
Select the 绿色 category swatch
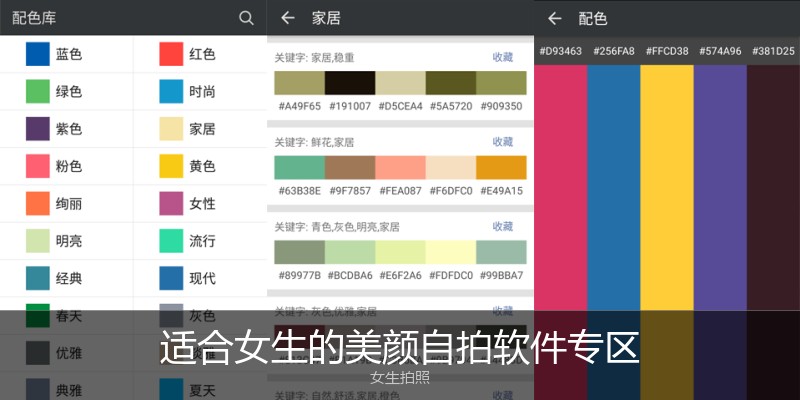point(38,91)
